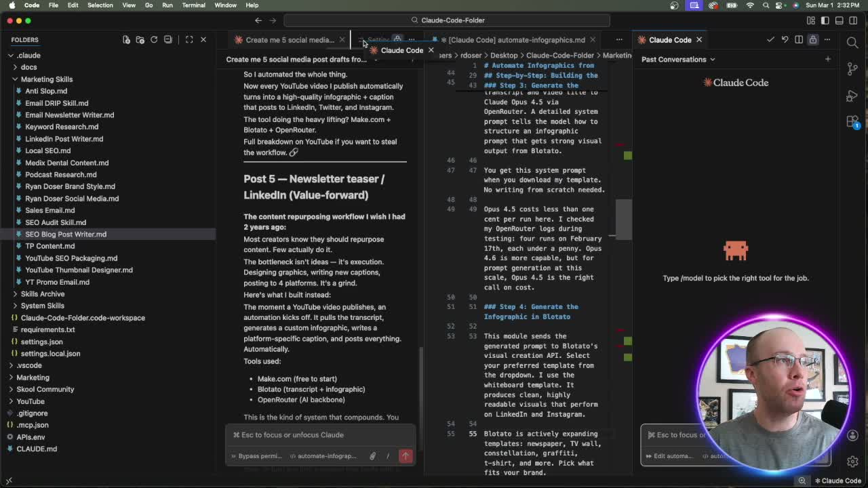The height and width of the screenshot is (488, 868).
Task: Click the slash command button
Action: click(x=387, y=456)
